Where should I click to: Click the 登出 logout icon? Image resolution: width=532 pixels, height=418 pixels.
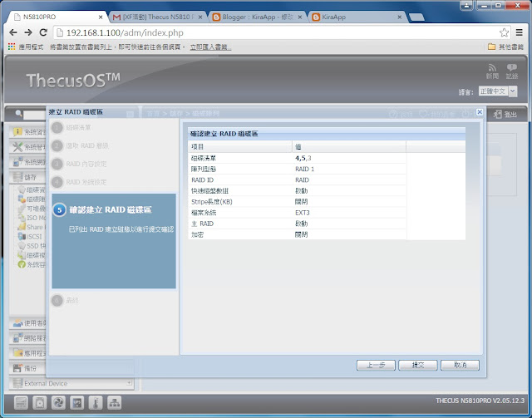pos(497,114)
